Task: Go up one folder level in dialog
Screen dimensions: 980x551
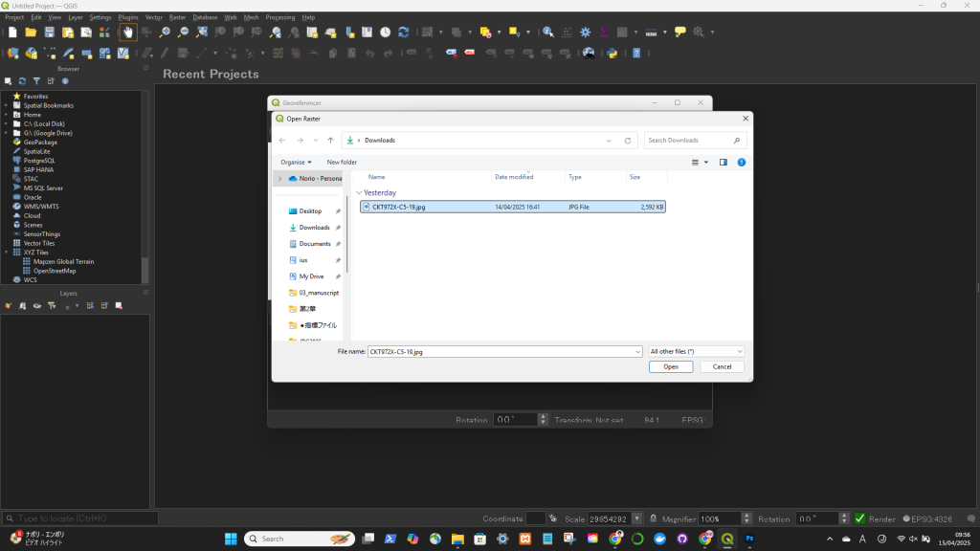Action: click(330, 141)
